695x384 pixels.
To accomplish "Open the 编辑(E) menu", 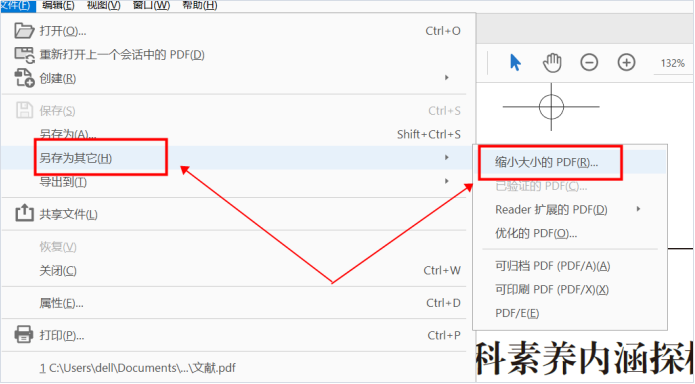I will [x=58, y=5].
